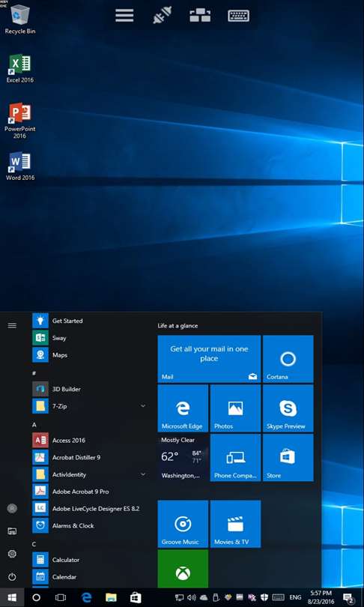
Task: Launch the Movies & TV tile
Action: [236, 524]
